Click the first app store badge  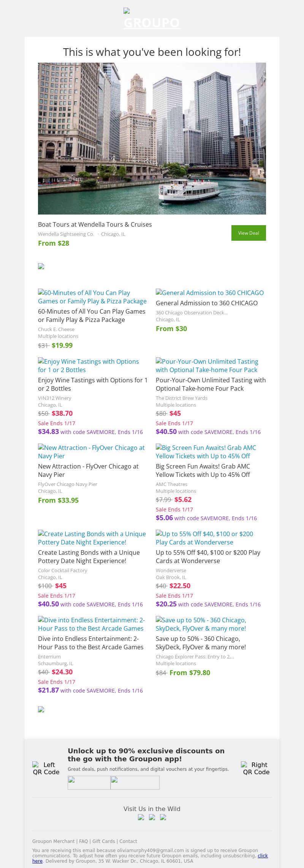click(89, 783)
